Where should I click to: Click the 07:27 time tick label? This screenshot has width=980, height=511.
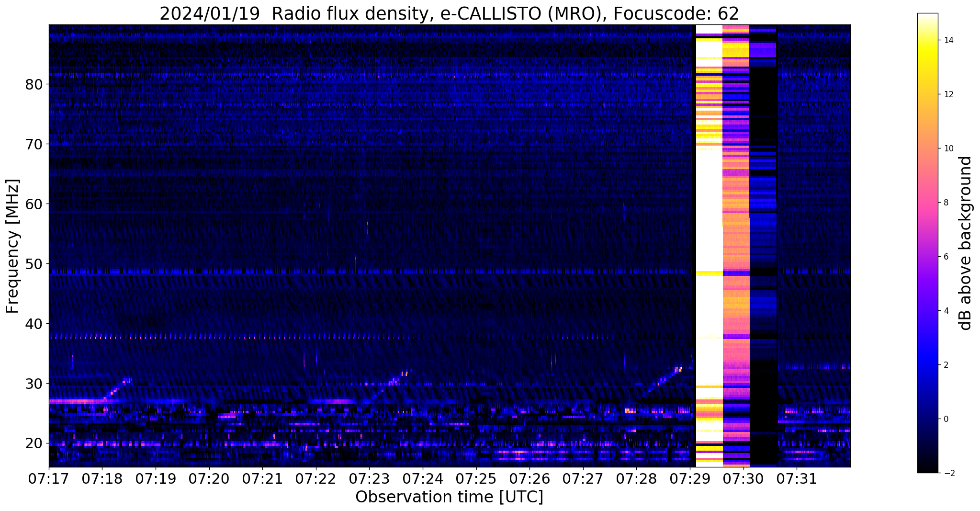(x=583, y=478)
